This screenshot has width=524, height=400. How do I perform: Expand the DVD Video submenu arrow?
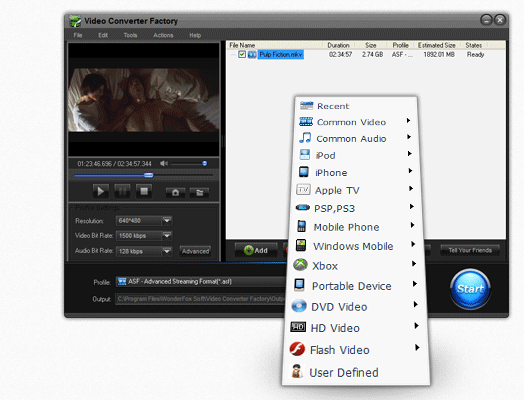[415, 304]
